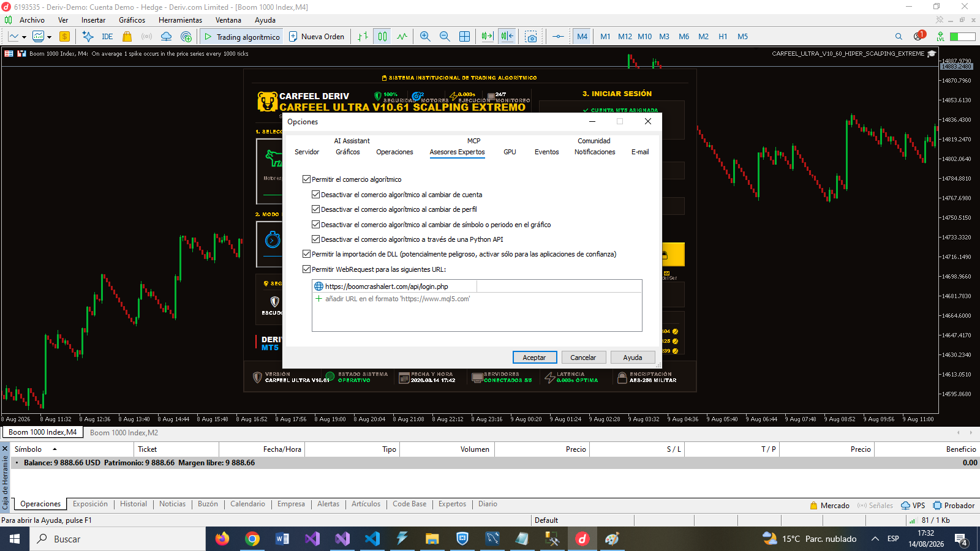Open the Expertos tab in toolbox
The height and width of the screenshot is (551, 980).
(452, 504)
